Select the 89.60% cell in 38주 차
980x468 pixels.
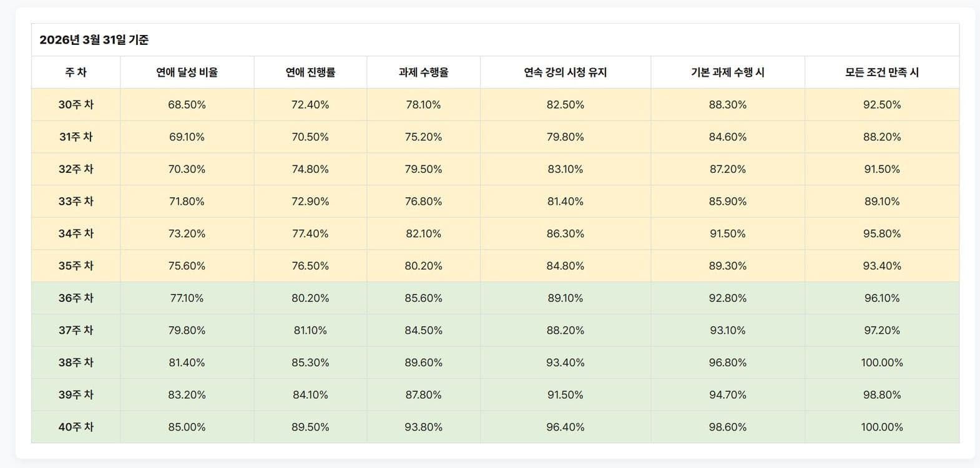tap(423, 363)
